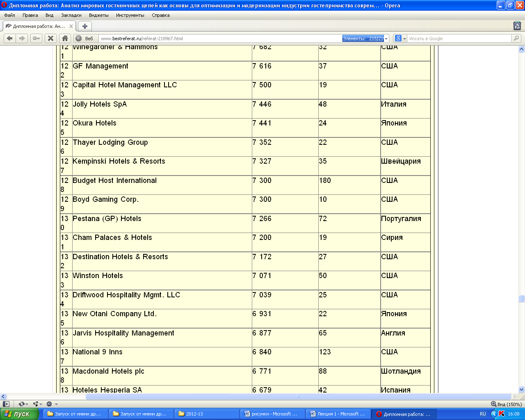Go forward using the Forward arrow button
Image resolution: width=525 pixels, height=420 pixels.
(22, 38)
